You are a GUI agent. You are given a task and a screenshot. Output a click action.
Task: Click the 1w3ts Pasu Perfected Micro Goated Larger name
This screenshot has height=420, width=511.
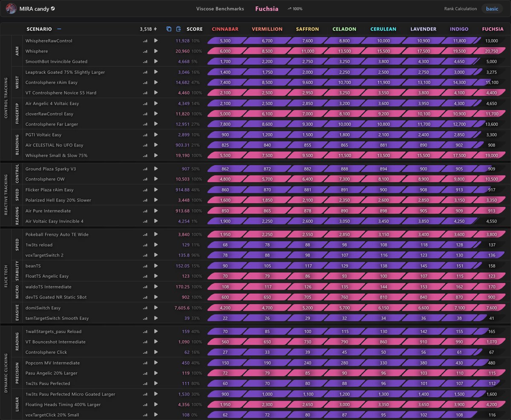[x=70, y=394]
